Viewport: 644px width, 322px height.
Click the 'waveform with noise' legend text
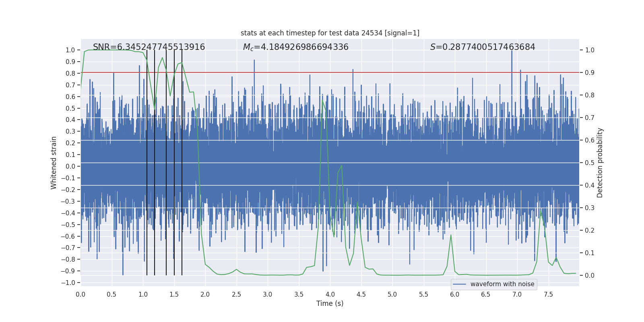point(502,284)
